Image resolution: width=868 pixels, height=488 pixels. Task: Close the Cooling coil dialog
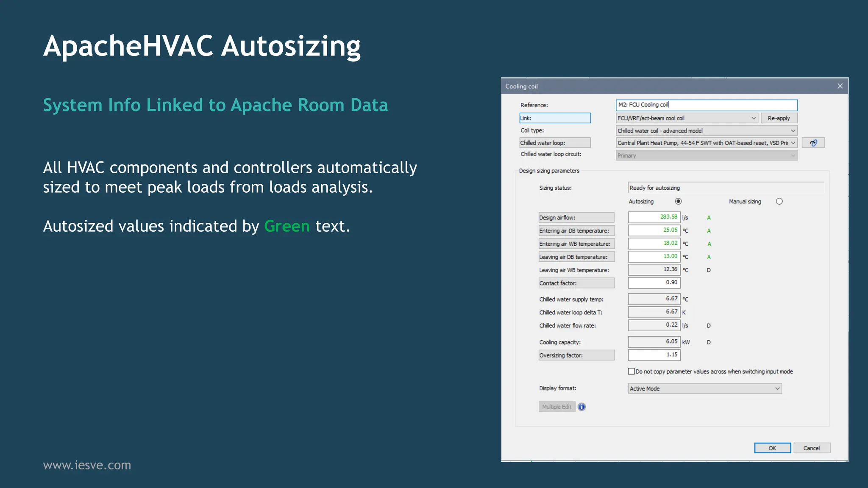(x=840, y=86)
